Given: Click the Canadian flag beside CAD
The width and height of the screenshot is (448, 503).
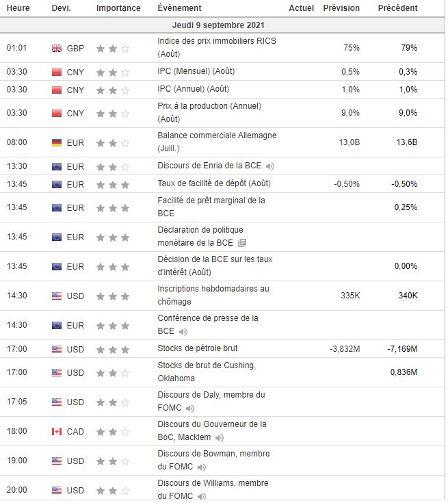Looking at the screenshot, I should pyautogui.click(x=57, y=432).
